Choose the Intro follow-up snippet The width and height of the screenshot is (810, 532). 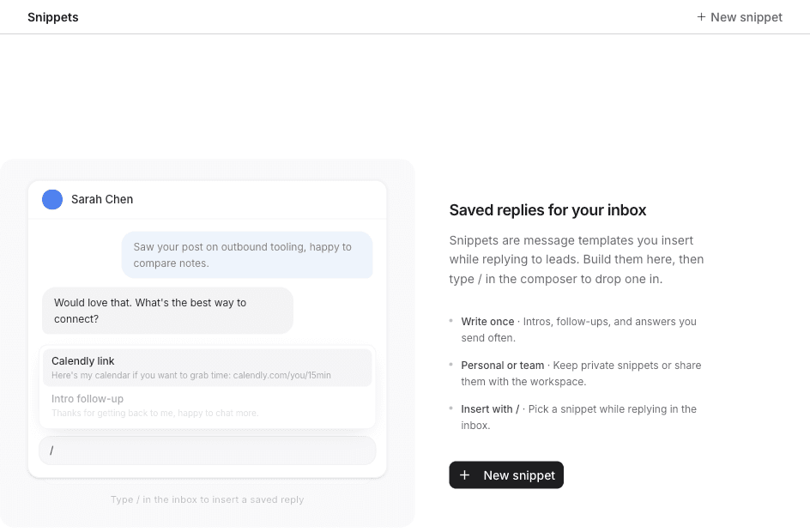click(x=207, y=406)
